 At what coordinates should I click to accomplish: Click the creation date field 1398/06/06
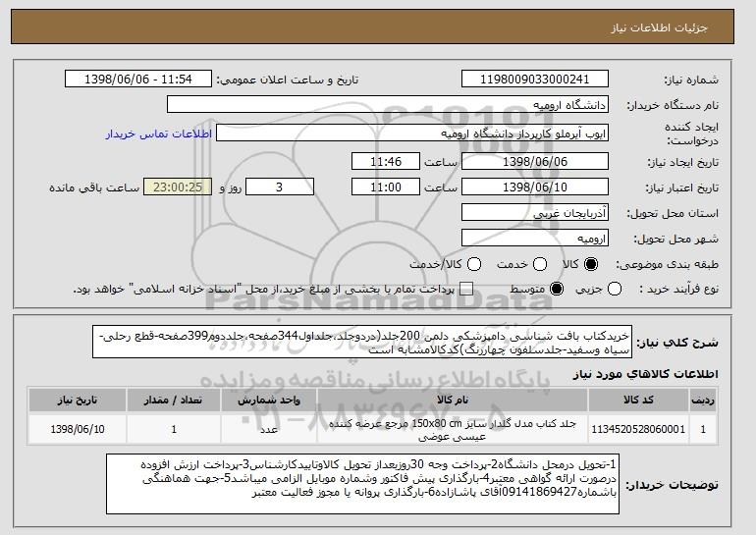pos(535,161)
